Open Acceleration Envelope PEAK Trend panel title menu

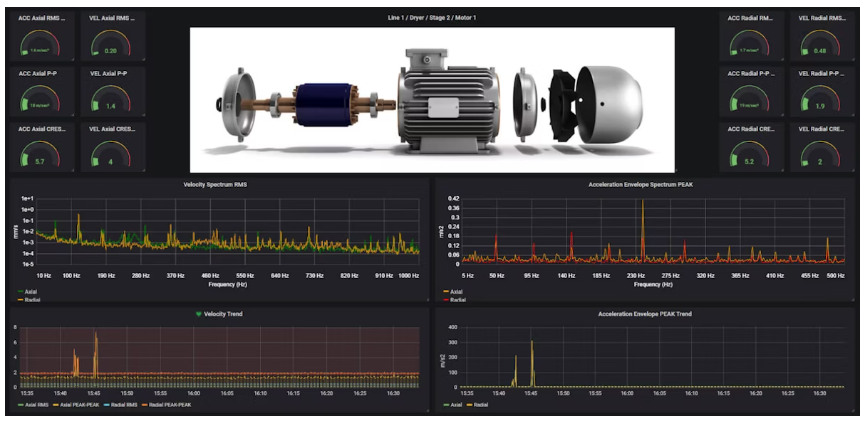pyautogui.click(x=645, y=314)
